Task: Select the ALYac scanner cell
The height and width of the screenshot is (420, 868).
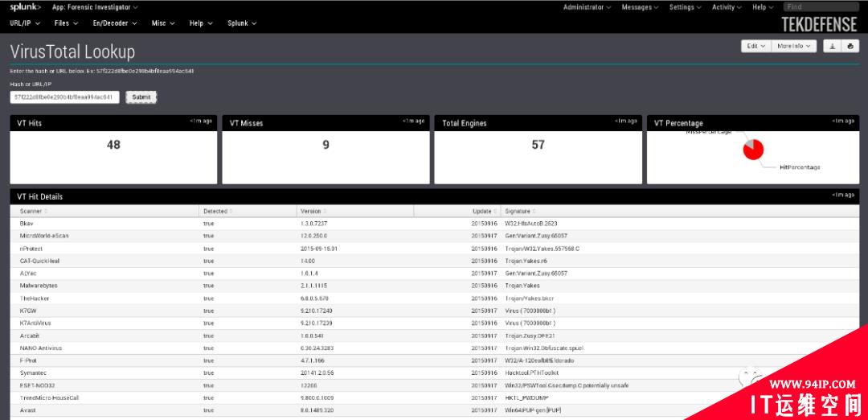Action: point(27,274)
